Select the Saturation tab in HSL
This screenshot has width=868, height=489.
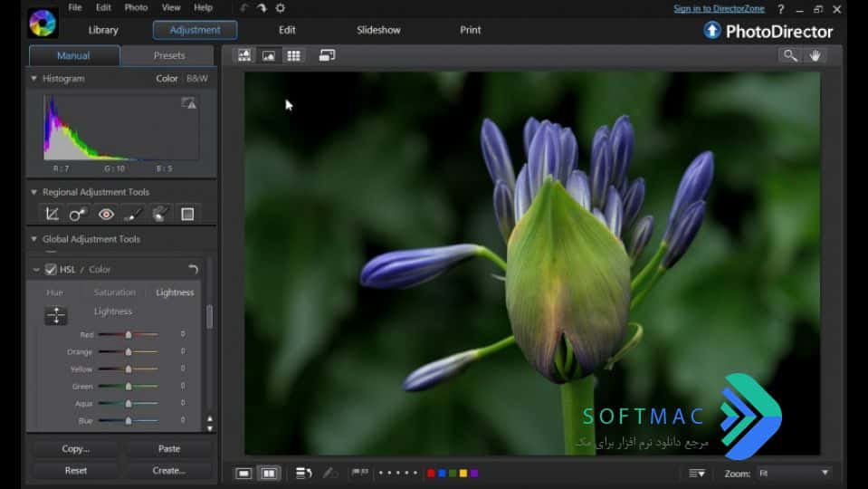pyautogui.click(x=115, y=292)
